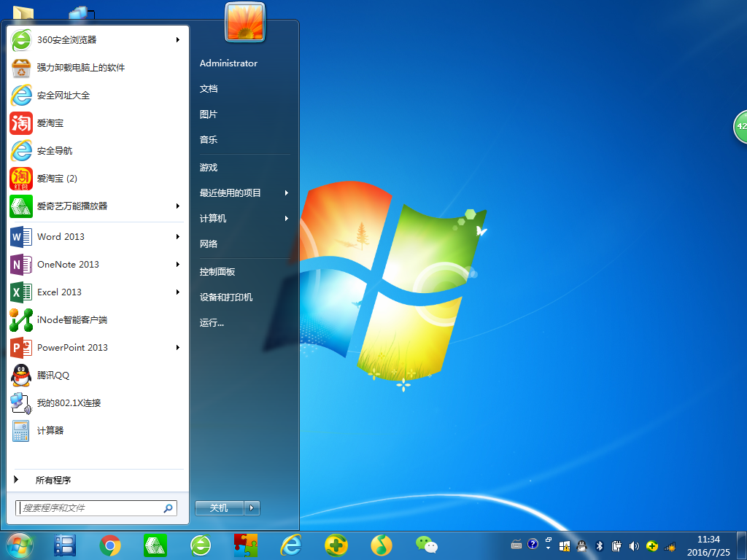This screenshot has height=560, width=747.
Task: Open the Action Center flag tray icon
Action: (565, 545)
